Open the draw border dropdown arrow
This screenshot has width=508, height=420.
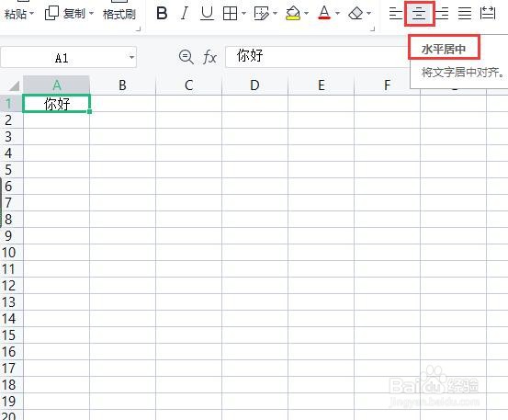(275, 13)
